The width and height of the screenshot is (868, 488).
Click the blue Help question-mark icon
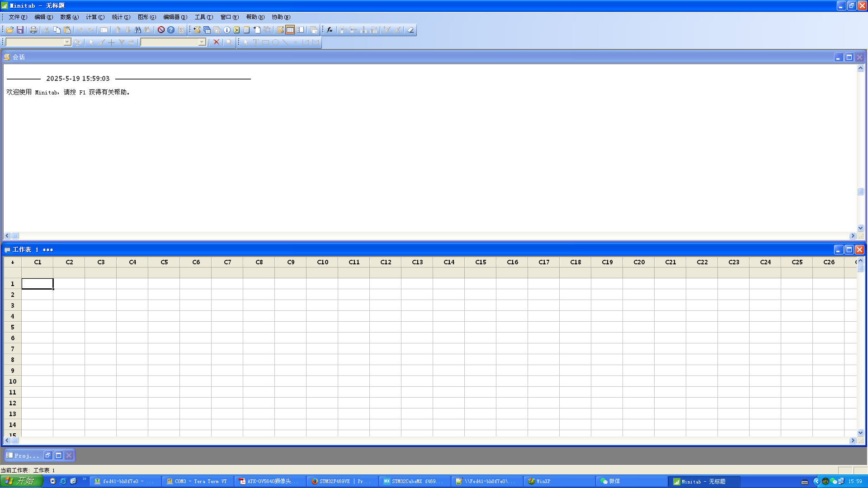coord(171,30)
